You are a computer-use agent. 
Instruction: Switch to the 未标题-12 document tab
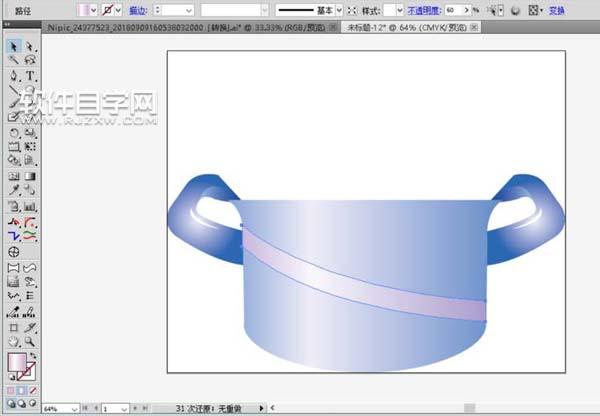point(412,29)
